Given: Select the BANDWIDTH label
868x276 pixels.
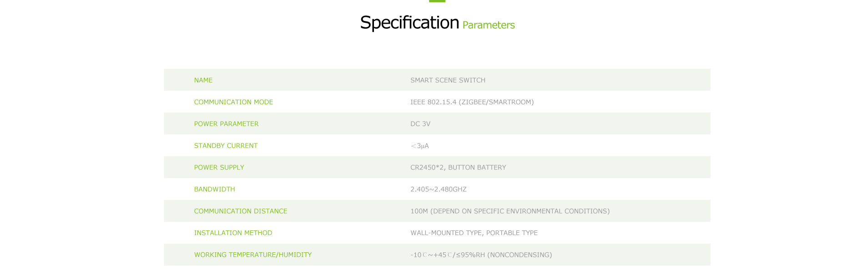Looking at the screenshot, I should coord(214,189).
